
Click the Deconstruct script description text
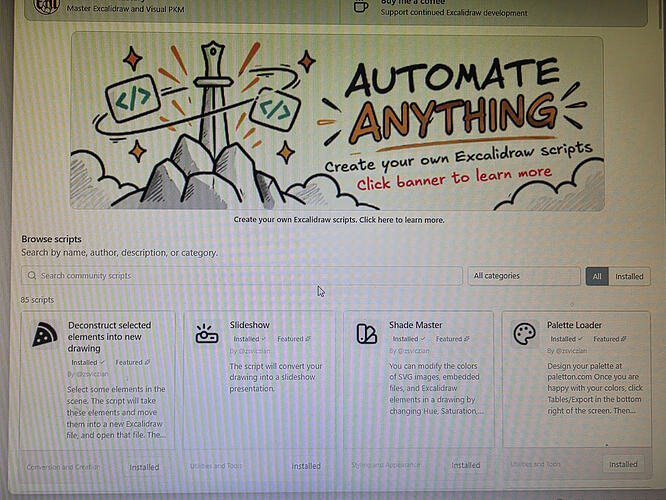(x=116, y=412)
